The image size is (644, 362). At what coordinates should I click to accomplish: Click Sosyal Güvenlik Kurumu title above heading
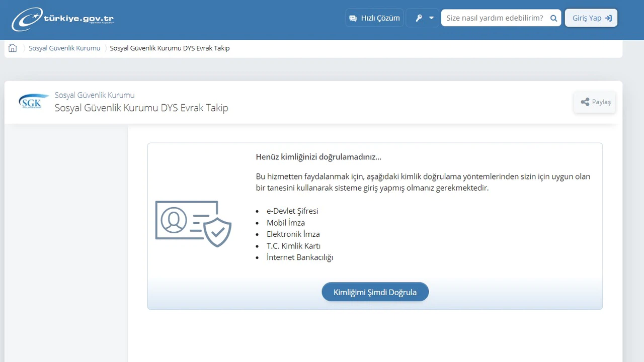coord(95,95)
